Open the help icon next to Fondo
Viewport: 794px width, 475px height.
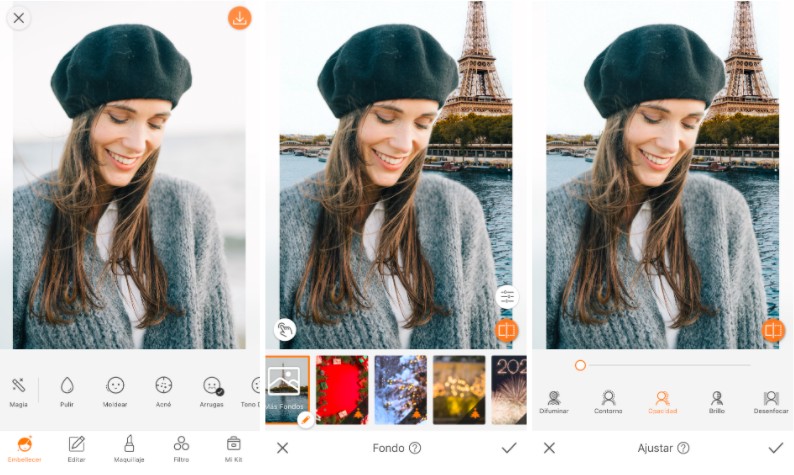415,448
